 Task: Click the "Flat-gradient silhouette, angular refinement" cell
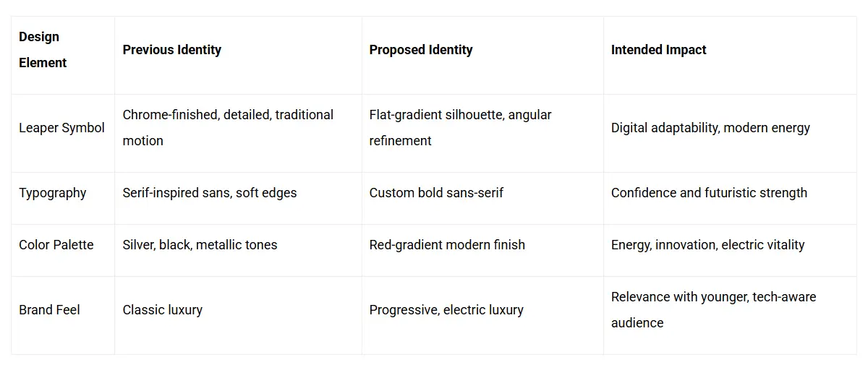(x=460, y=128)
